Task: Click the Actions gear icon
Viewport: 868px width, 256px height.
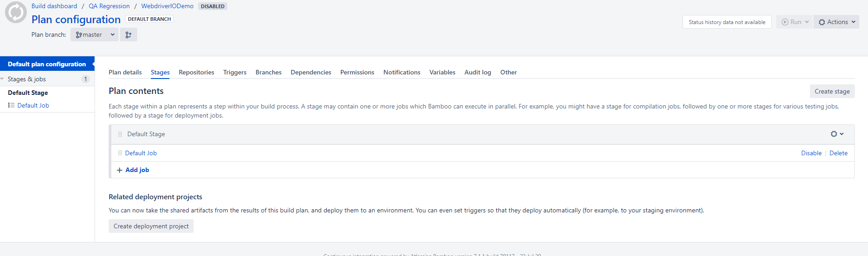Action: [x=822, y=22]
